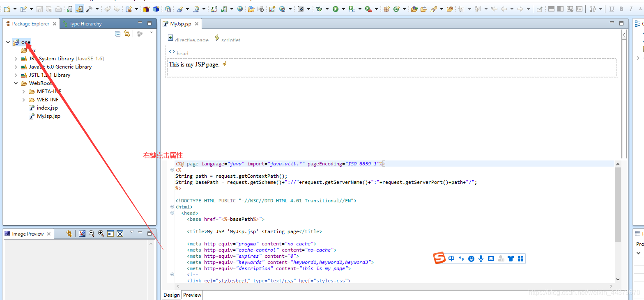
Task: Click the source editor horizontal scrollbar
Action: click(394, 286)
